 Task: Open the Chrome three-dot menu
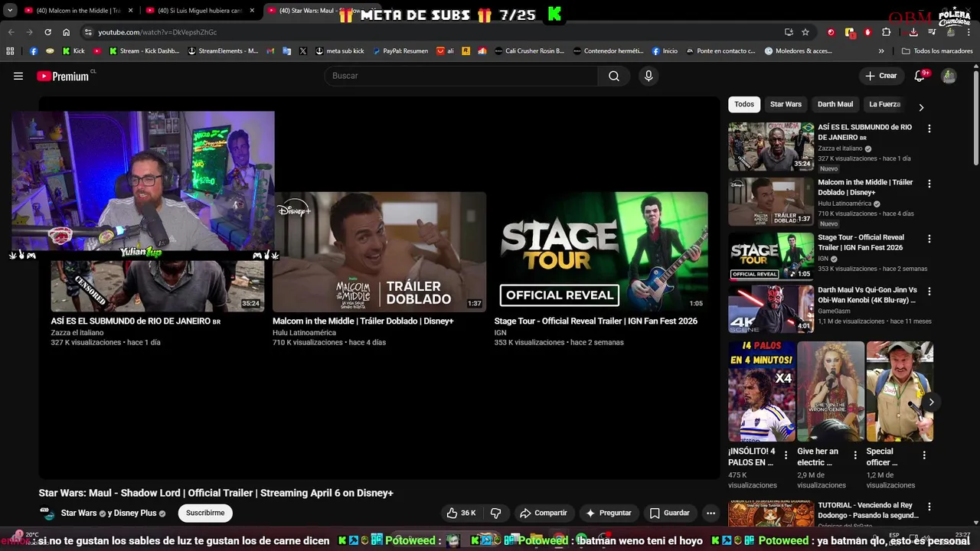pos(970,32)
